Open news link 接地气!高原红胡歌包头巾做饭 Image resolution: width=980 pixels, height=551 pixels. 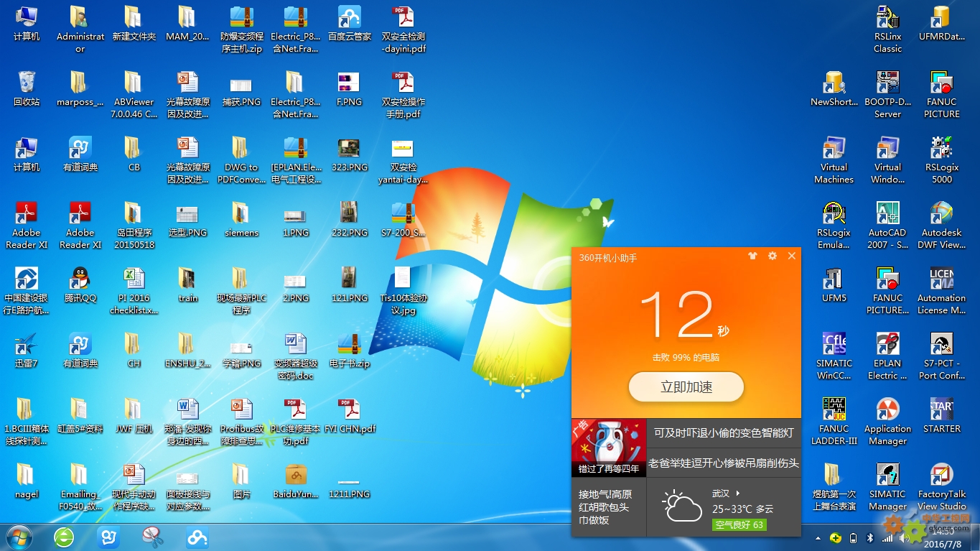pos(605,506)
